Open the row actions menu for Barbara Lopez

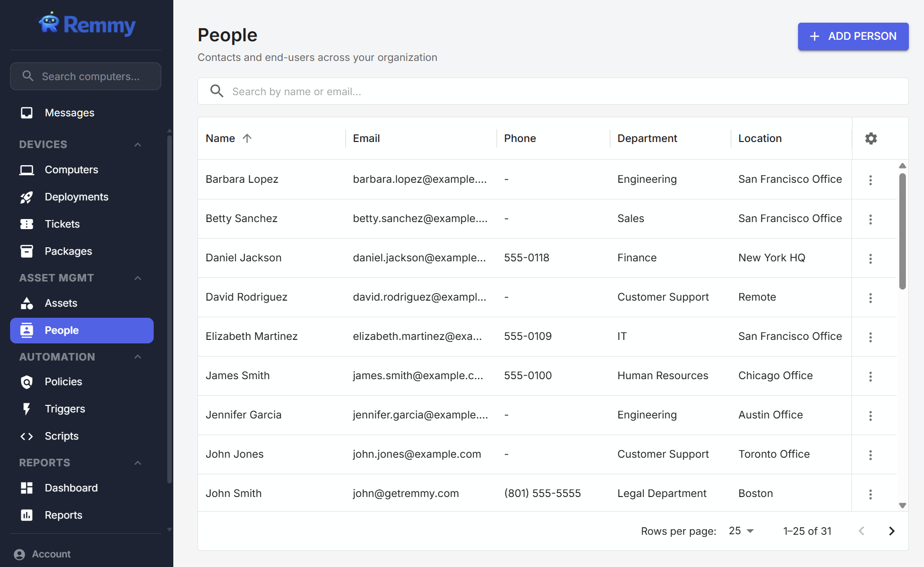[871, 179]
